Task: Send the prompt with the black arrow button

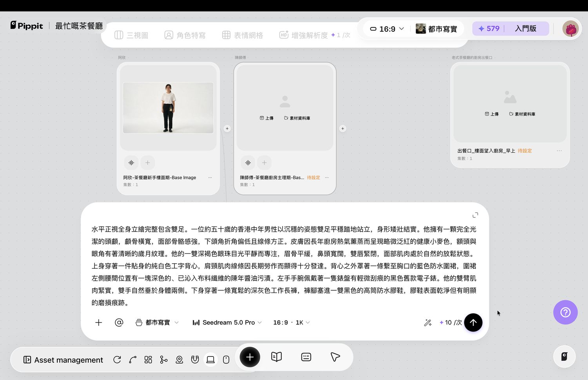Action: [x=473, y=322]
